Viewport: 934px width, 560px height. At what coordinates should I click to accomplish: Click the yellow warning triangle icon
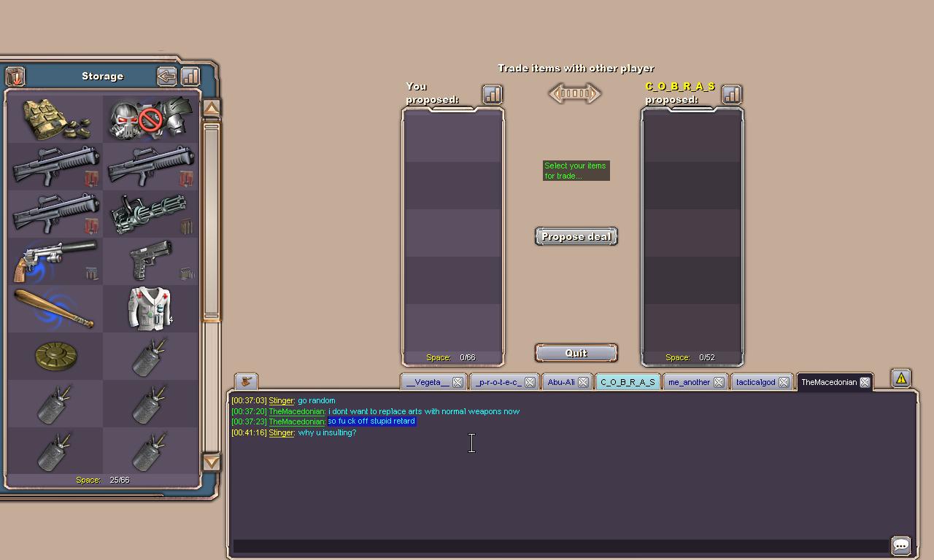point(901,378)
